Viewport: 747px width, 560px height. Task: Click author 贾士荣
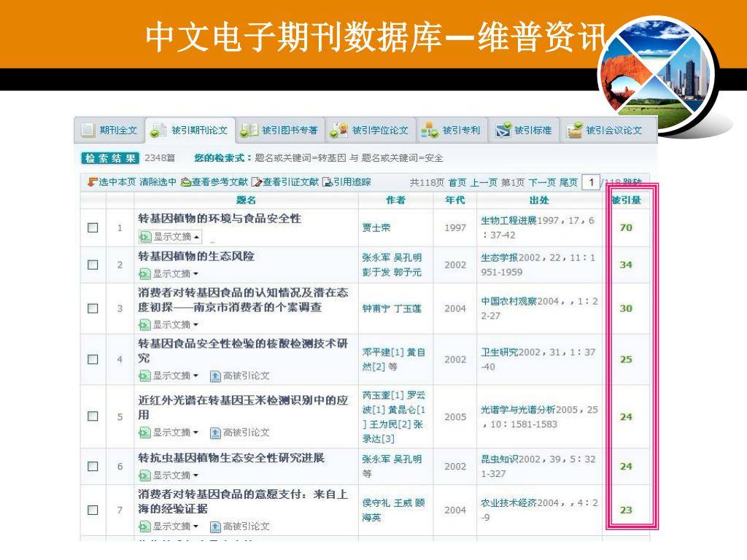376,227
